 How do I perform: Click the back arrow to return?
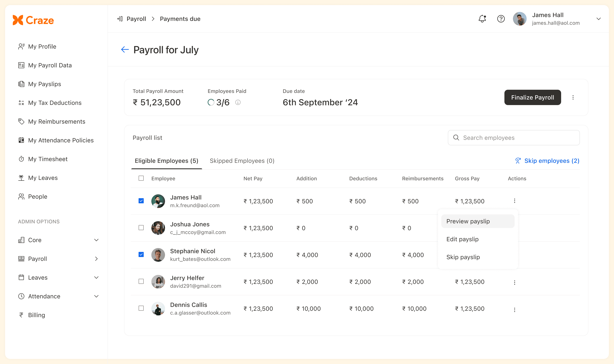[x=125, y=49]
